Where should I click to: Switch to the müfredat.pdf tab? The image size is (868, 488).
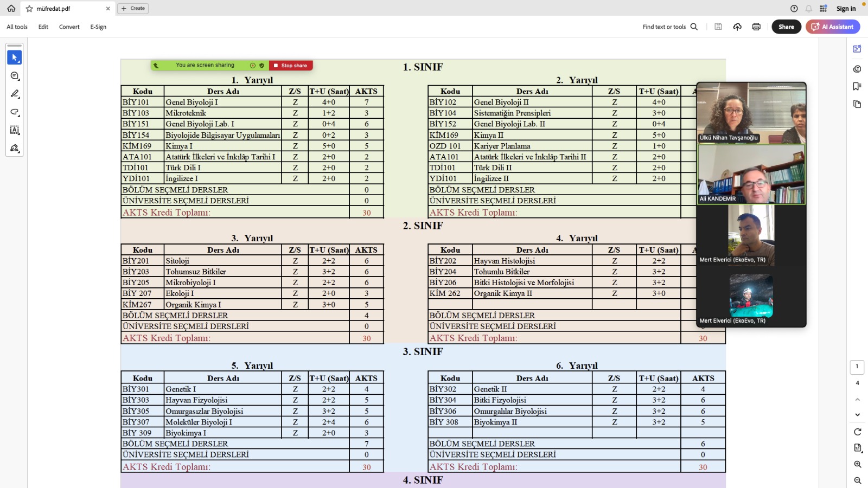tap(68, 9)
